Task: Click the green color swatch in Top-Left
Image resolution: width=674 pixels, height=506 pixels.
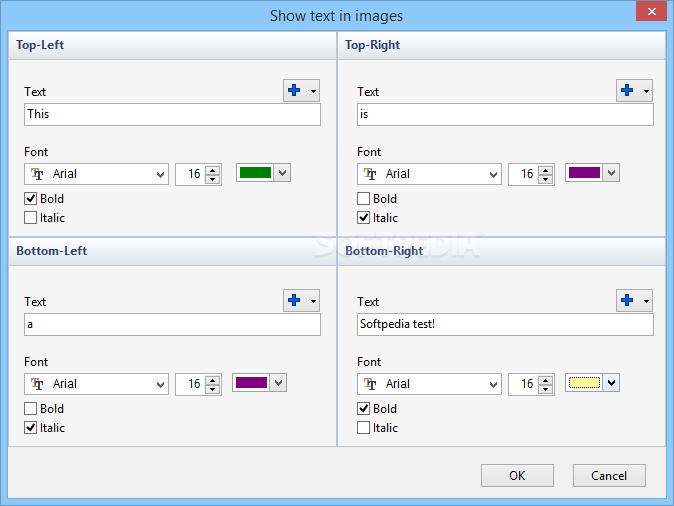Action: (256, 173)
